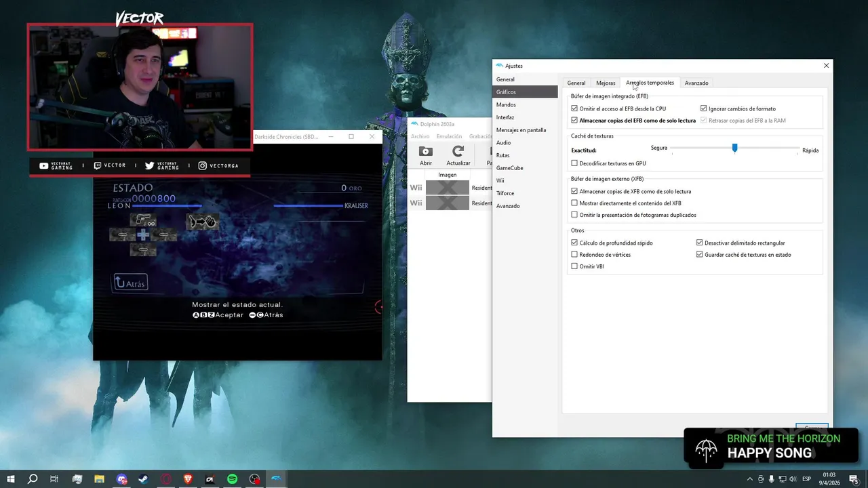This screenshot has width=868, height=488.
Task: Click the Exactitud texture cache slider handle
Action: click(x=734, y=148)
